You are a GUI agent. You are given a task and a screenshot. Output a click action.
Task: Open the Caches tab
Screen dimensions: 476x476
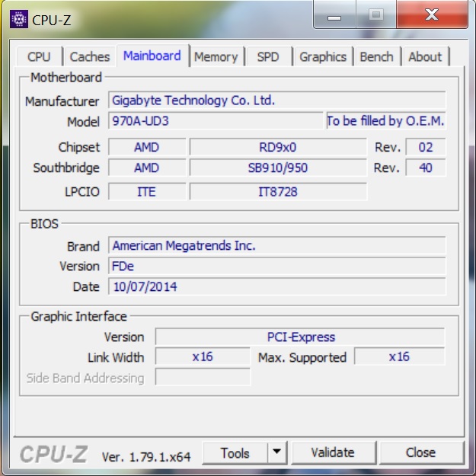pyautogui.click(x=90, y=57)
